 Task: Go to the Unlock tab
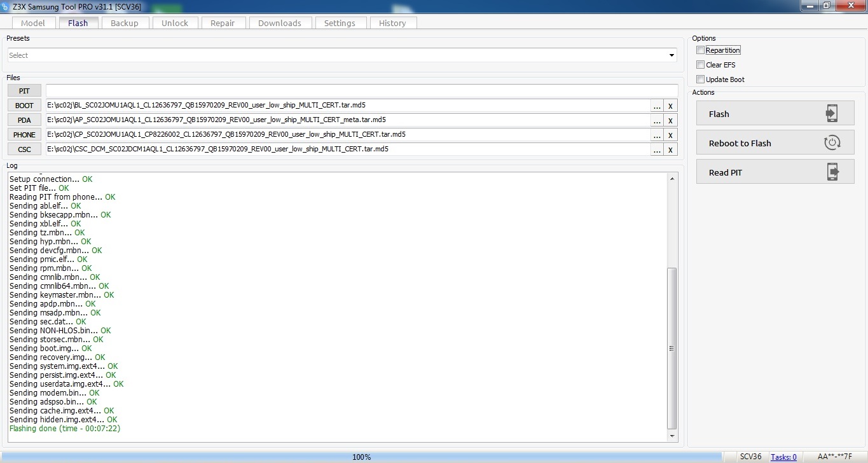175,23
